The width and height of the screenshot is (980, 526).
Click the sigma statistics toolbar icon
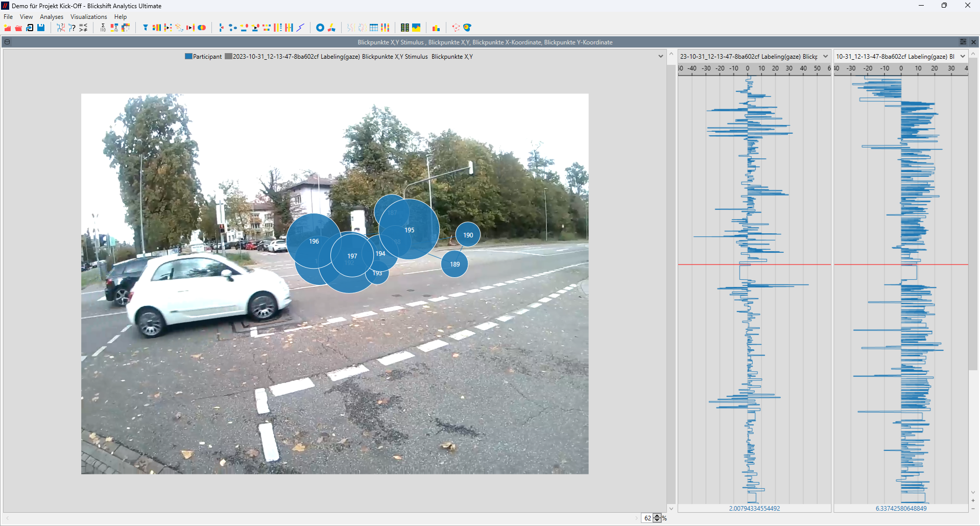click(x=103, y=28)
